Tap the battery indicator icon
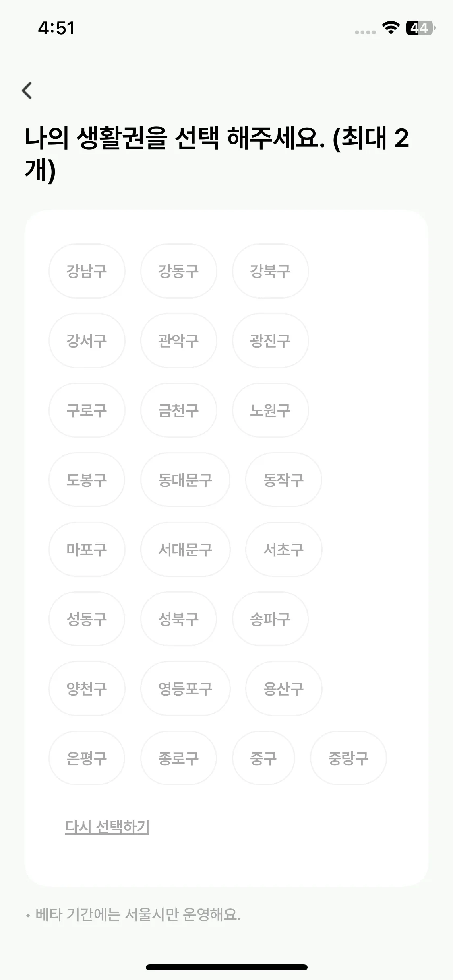453x980 pixels. tap(420, 28)
